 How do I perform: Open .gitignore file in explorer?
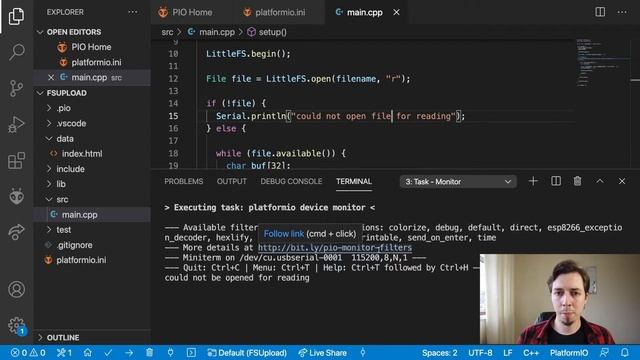74,245
